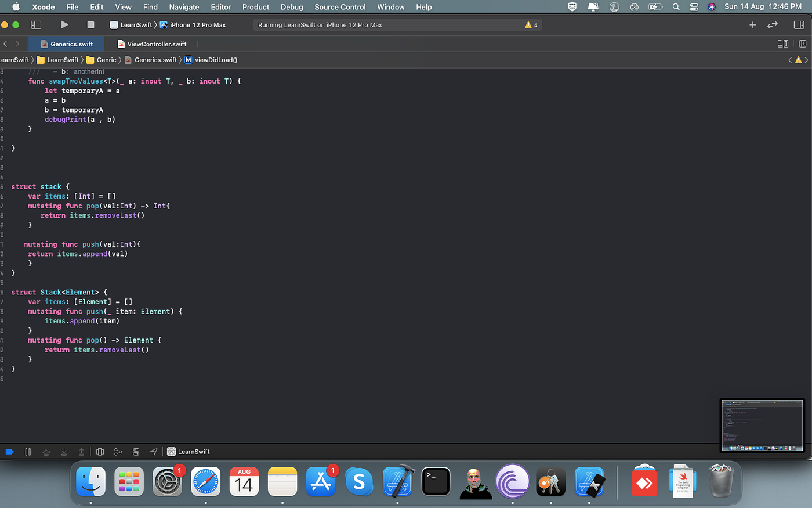Open the debug view hierarchy icon
This screenshot has width=812, height=508.
100,452
